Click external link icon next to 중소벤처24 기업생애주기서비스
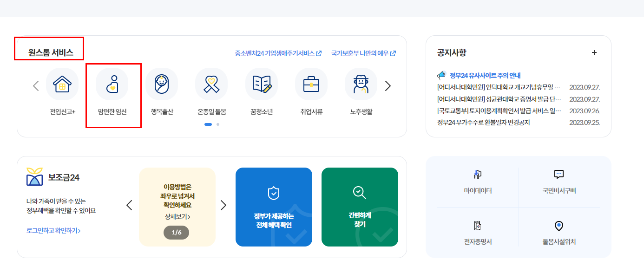Screen dimensions: 644x266 click(x=319, y=53)
